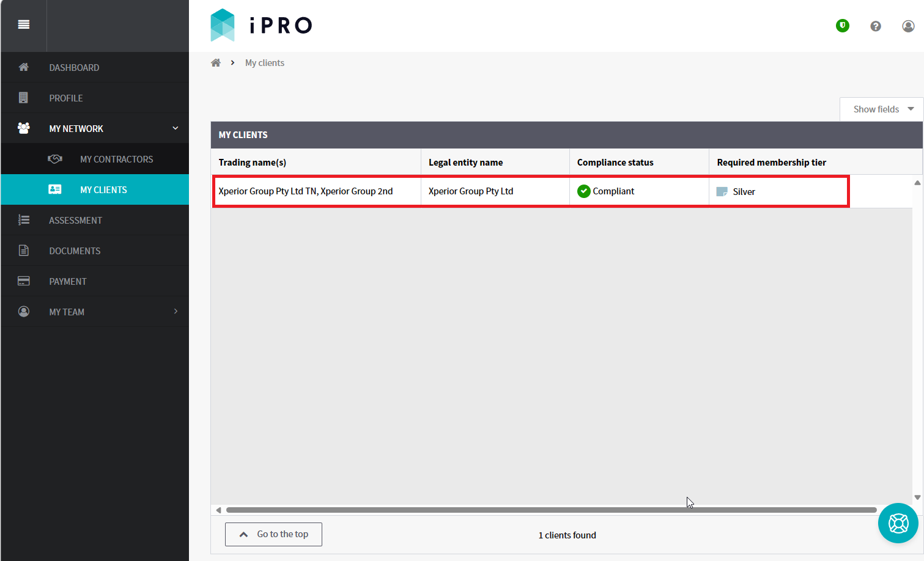Click the table scroll left arrow
This screenshot has height=561, width=924.
pos(218,510)
